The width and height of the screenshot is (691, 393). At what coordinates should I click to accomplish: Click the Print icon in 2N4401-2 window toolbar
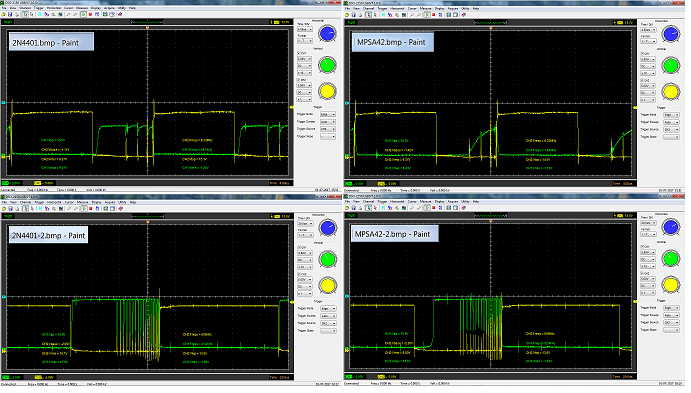(x=17, y=208)
